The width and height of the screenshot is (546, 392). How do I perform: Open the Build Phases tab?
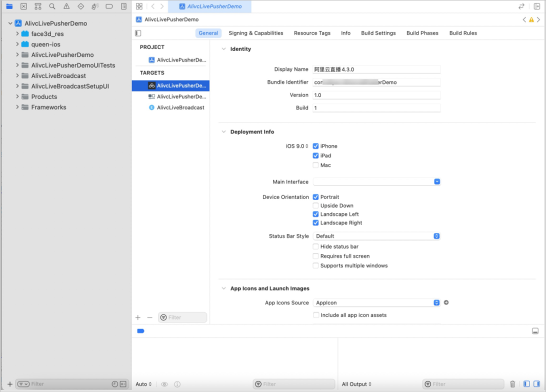click(x=423, y=33)
